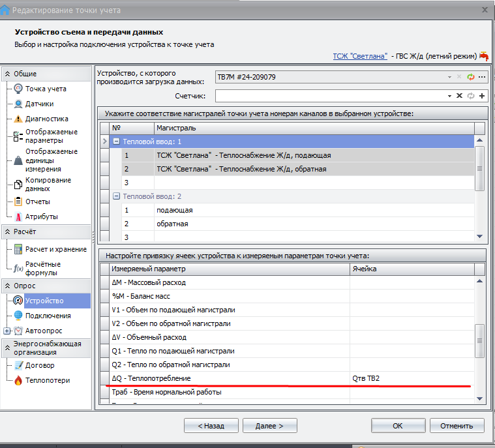Add a new Счетчик with plus icon
Screen dimensions: 495x448
482,96
